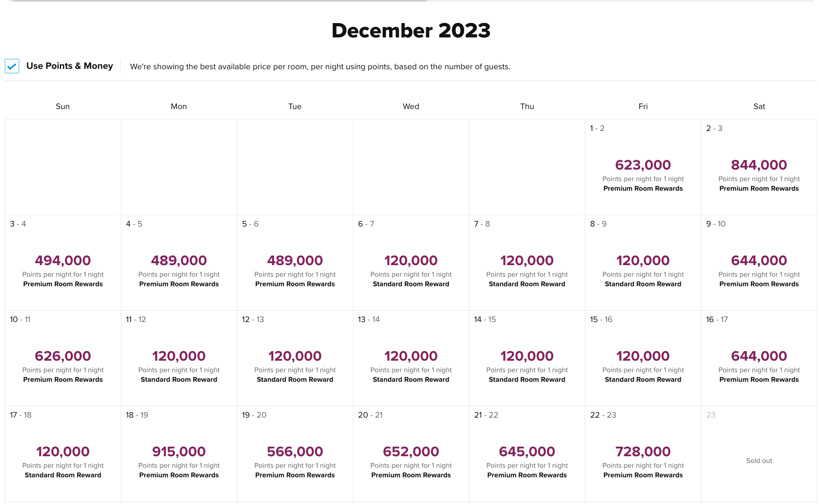Click the Fri day-of-week header
Screen dimensions: 819x504
coord(643,106)
